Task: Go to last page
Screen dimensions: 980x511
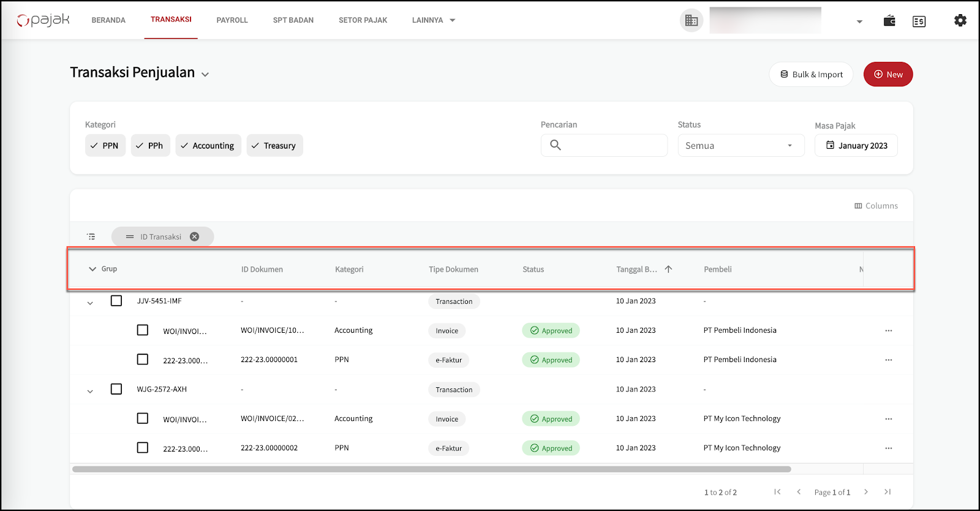Action: [x=888, y=492]
